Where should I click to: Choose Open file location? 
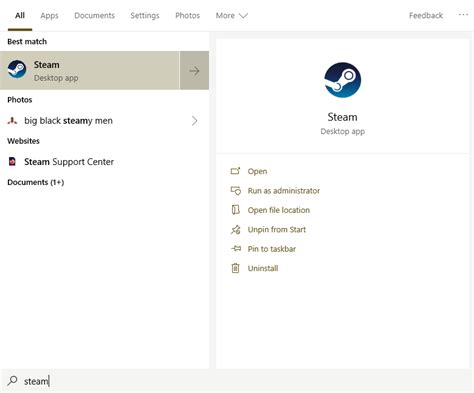point(279,210)
